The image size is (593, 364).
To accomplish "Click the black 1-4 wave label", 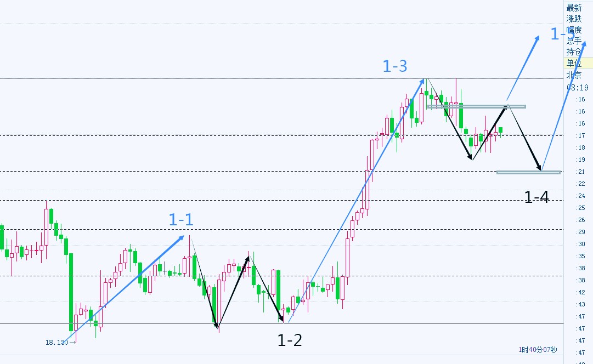I will (536, 198).
